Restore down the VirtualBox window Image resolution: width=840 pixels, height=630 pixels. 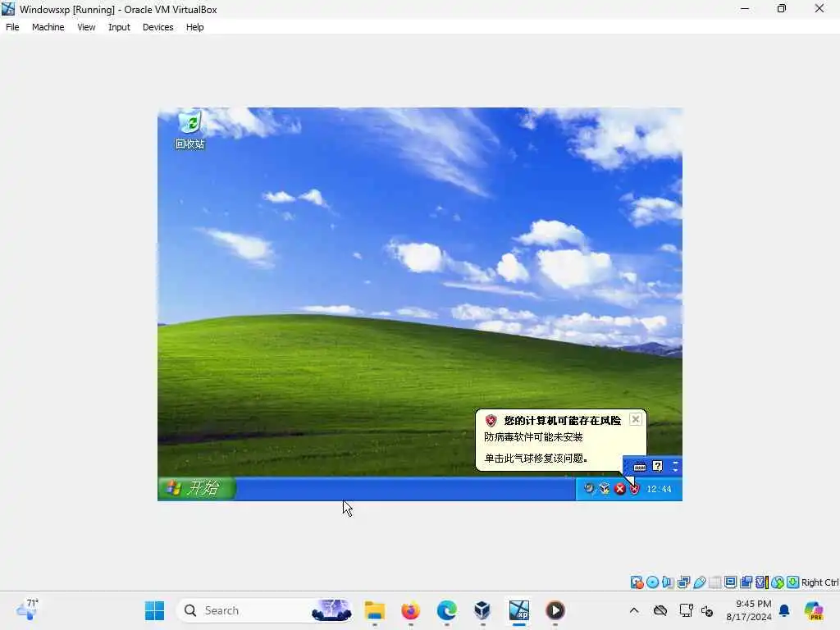(782, 9)
